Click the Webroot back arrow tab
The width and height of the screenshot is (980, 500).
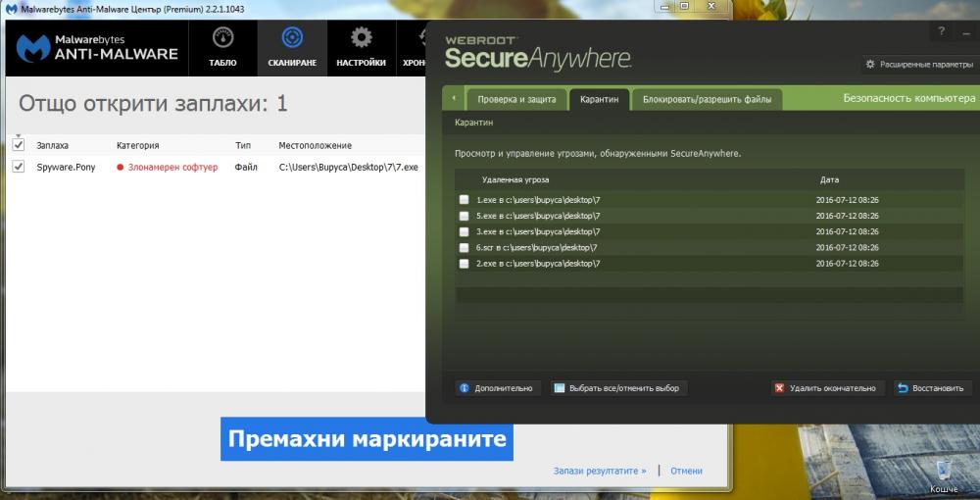coord(453,99)
